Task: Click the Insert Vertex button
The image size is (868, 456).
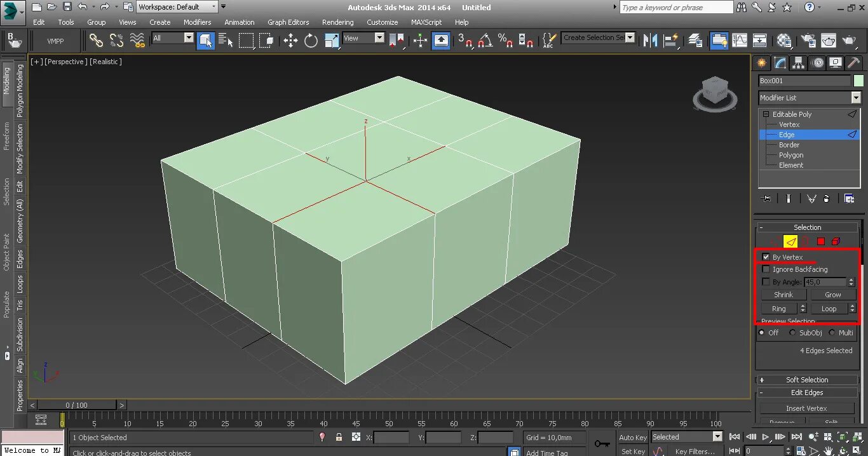Action: [806, 408]
